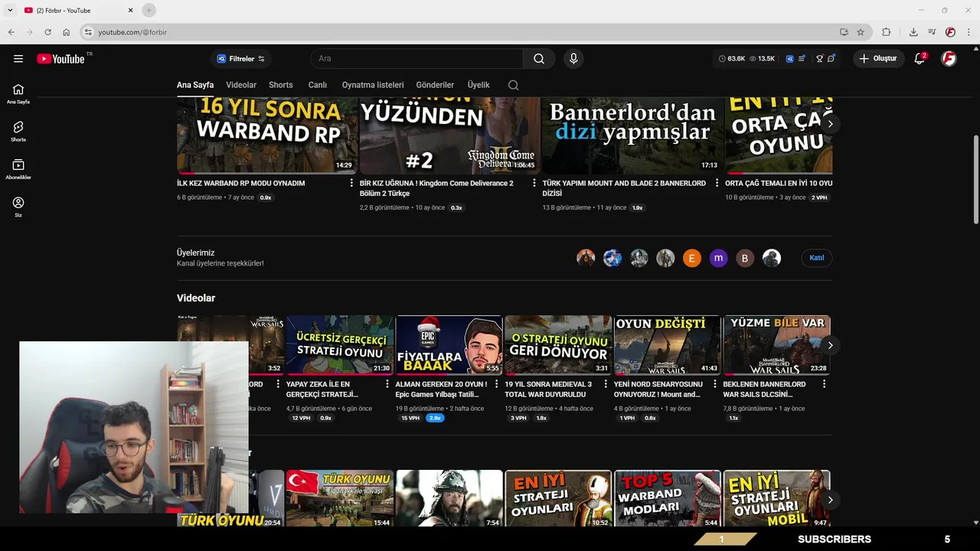Open the Videolar section heading link
Viewport: 980px width, 551px height.
coord(196,298)
